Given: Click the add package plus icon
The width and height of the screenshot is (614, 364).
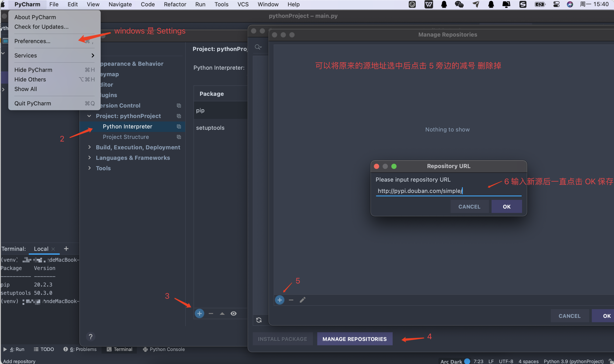Looking at the screenshot, I should (x=199, y=313).
